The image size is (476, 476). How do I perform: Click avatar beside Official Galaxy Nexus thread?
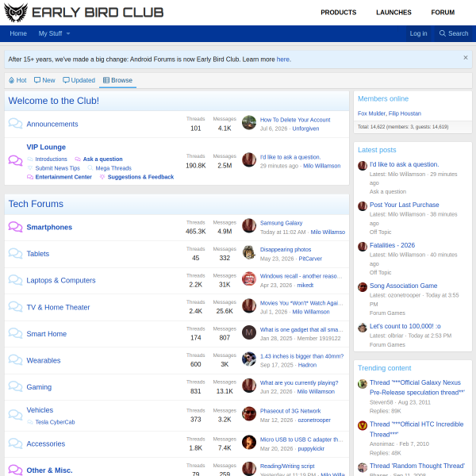(x=363, y=384)
